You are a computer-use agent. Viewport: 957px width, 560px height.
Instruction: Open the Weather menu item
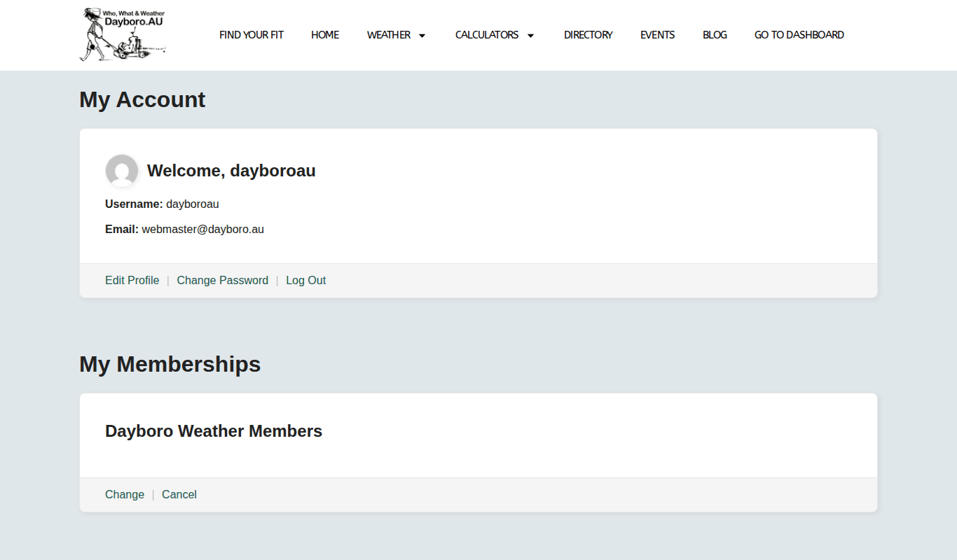389,35
